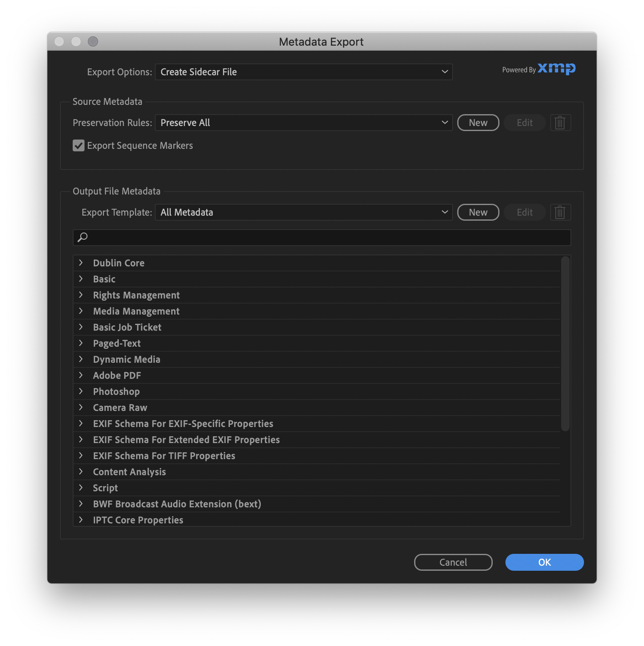
Task: Expand the Script schema
Action: pos(81,487)
